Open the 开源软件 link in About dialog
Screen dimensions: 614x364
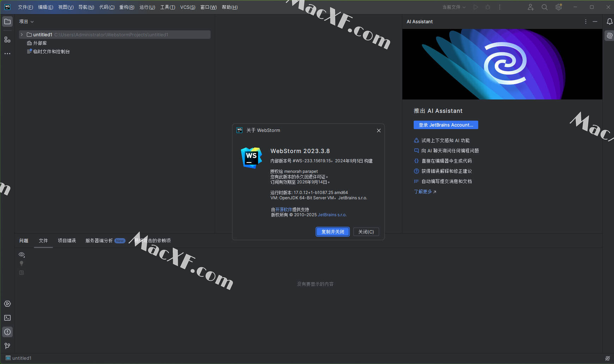click(x=284, y=210)
